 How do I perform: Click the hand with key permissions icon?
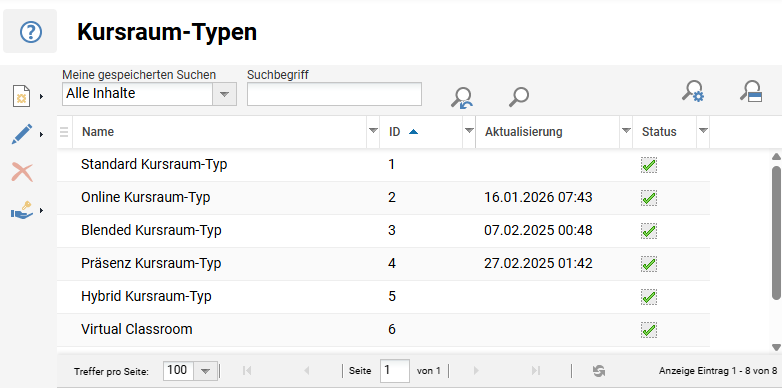coord(22,211)
